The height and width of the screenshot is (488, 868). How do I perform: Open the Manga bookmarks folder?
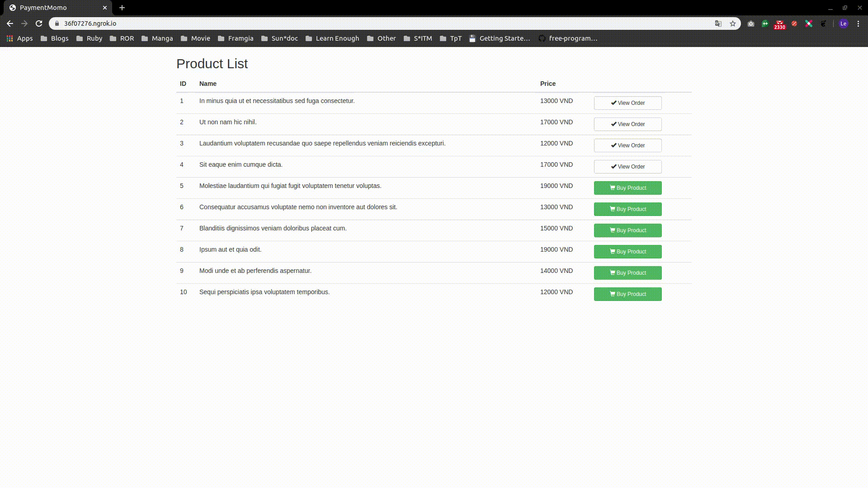(157, 38)
